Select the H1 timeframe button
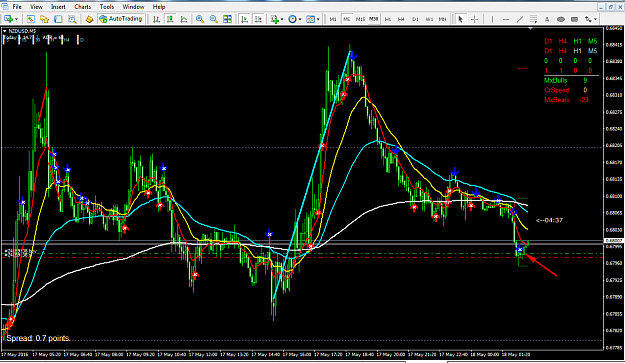This screenshot has width=625, height=363. click(388, 19)
